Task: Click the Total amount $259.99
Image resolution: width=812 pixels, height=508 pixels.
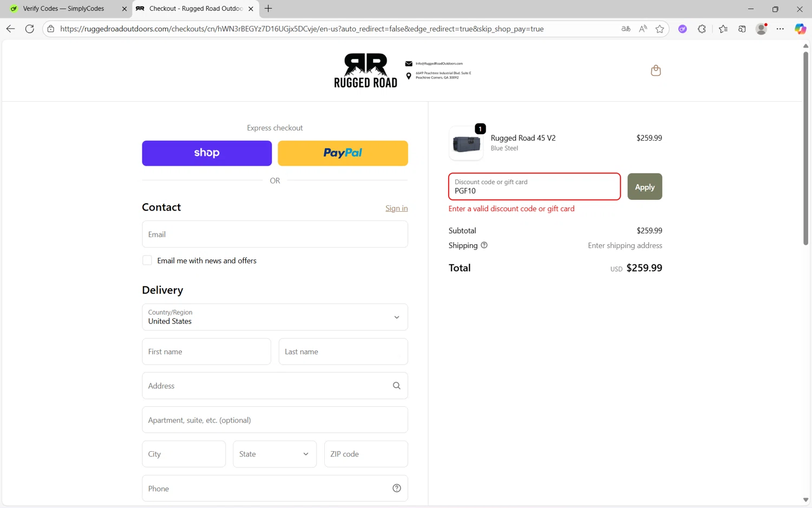Action: [644, 268]
